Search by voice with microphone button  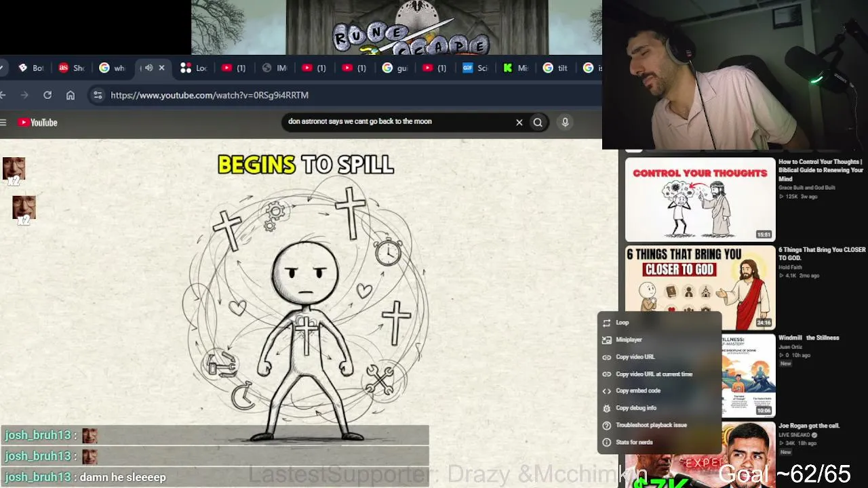click(x=565, y=122)
